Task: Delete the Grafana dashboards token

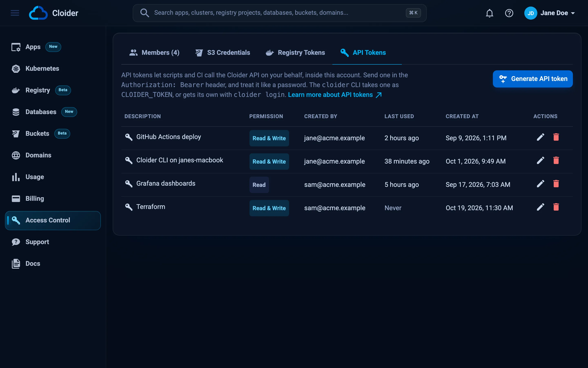Action: 556,184
